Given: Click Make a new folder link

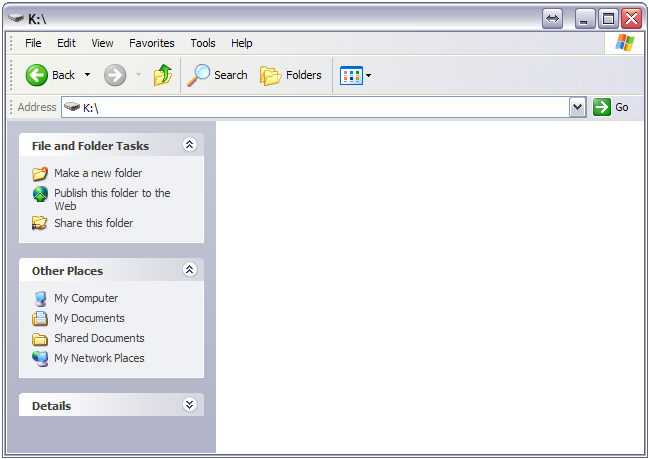Looking at the screenshot, I should point(98,173).
